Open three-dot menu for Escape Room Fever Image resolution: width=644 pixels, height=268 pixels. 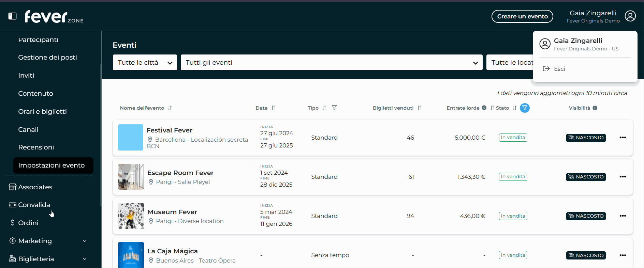pyautogui.click(x=623, y=177)
